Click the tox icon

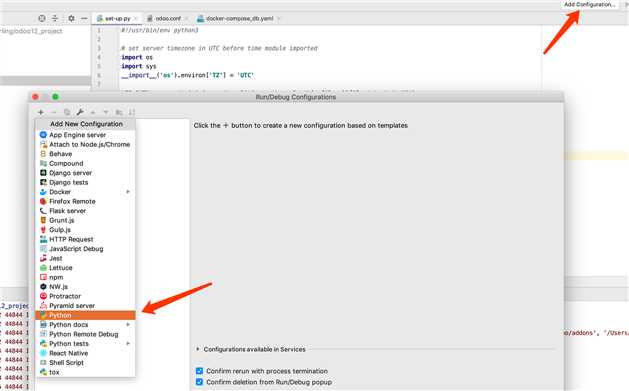point(43,372)
